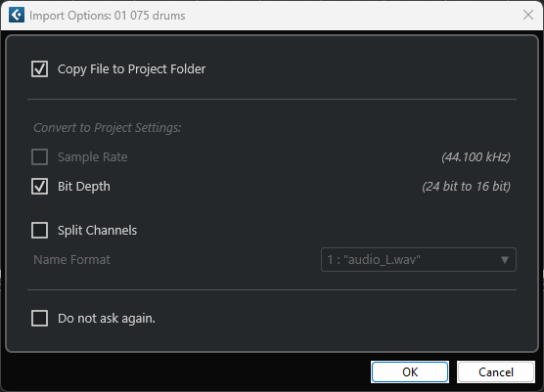Click the Copy File to Project Folder label
The image size is (544, 392).
[x=131, y=69]
